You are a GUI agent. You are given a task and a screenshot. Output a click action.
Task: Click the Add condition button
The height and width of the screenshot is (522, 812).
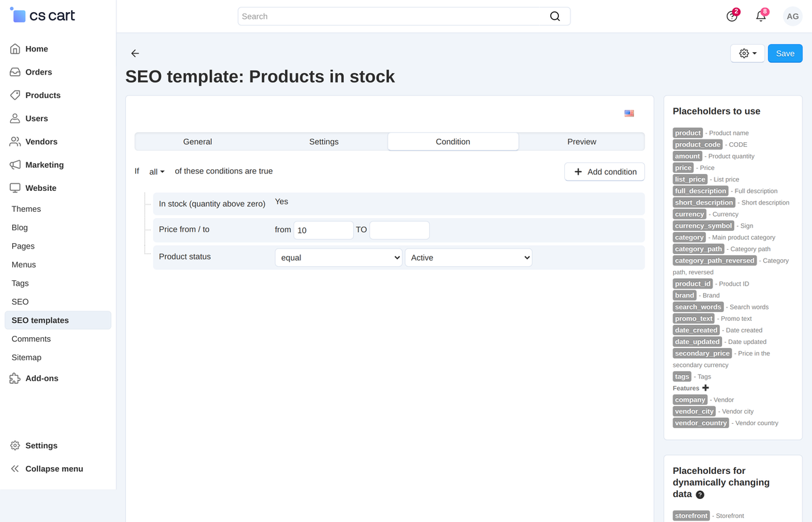click(x=605, y=172)
